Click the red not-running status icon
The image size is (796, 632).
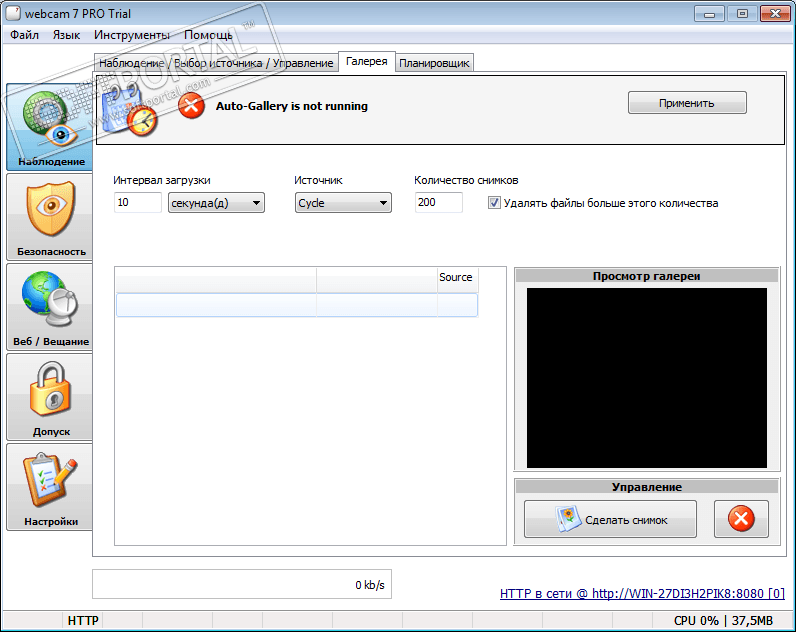191,106
